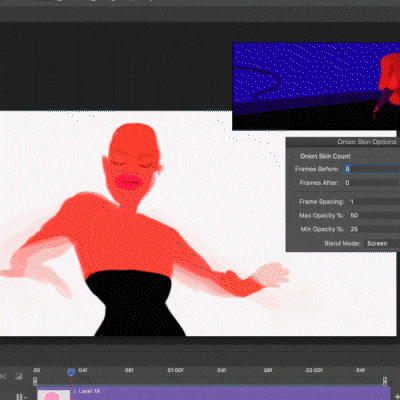Click the Frames After field
Screen dimensions: 400x400
[372, 183]
